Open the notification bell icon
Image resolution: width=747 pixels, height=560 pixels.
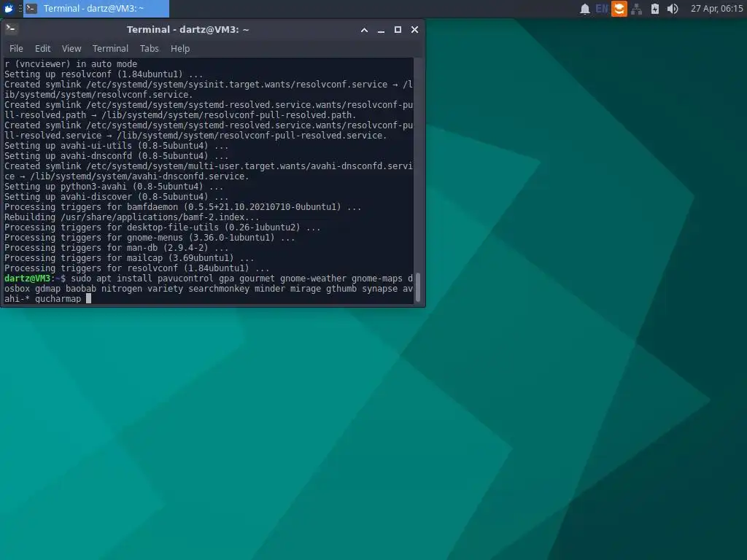584,9
